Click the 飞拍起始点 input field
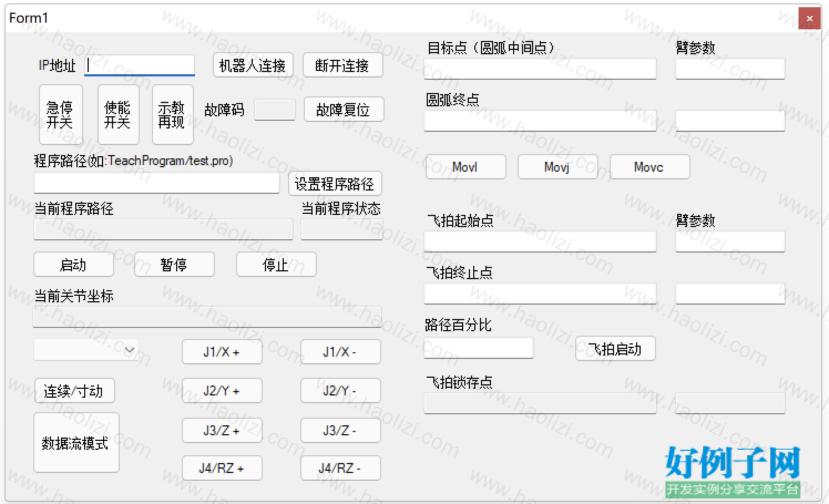 (540, 241)
